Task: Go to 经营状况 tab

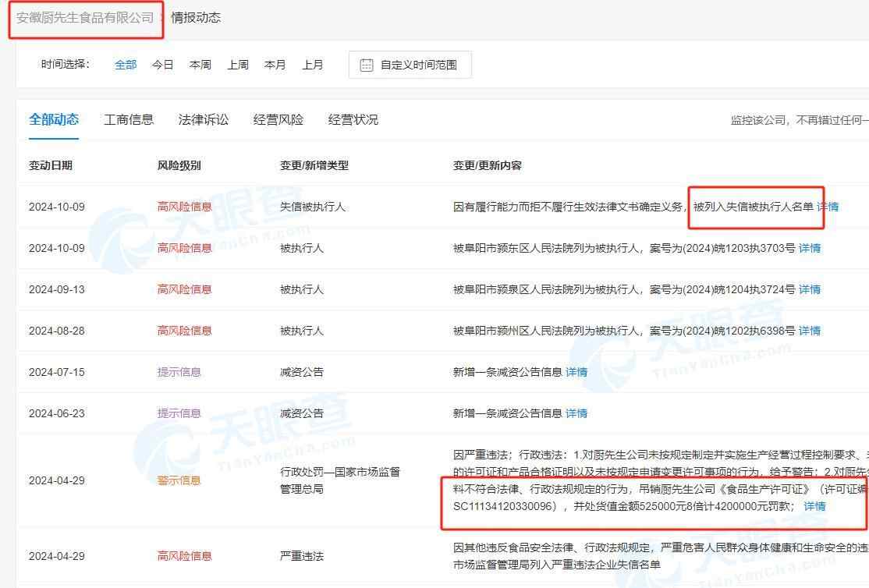Action: 353,119
